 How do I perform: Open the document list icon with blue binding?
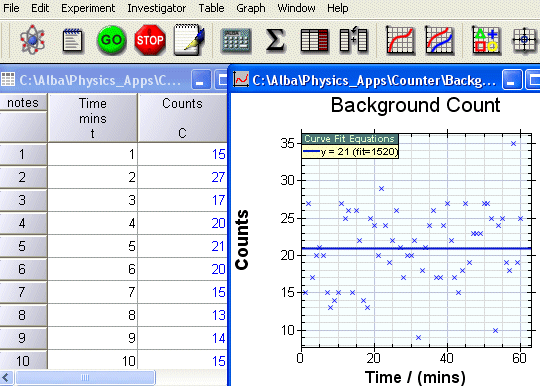click(x=73, y=40)
